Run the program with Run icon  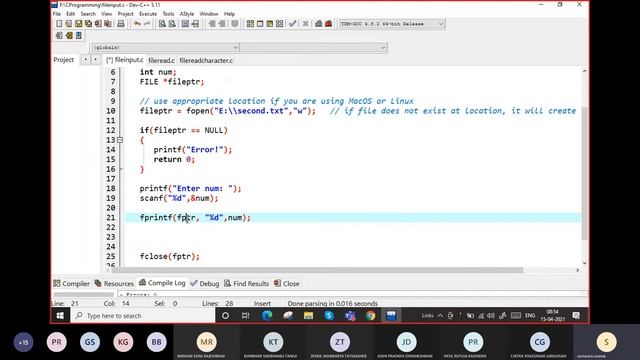coord(260,24)
